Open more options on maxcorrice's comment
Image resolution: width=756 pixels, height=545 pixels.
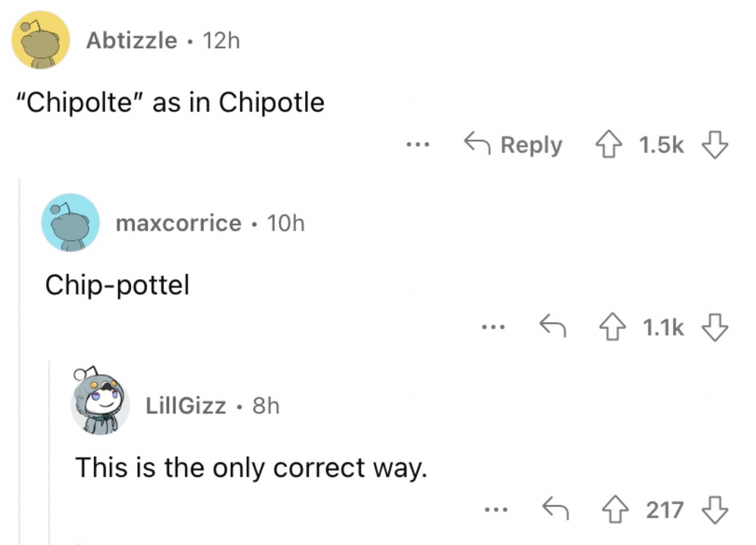(493, 328)
